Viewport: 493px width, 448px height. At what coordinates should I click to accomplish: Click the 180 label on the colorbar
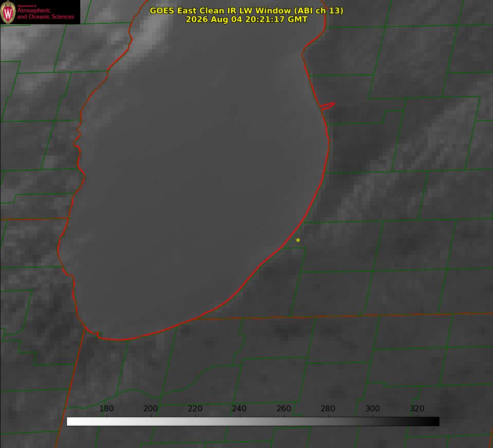click(106, 408)
